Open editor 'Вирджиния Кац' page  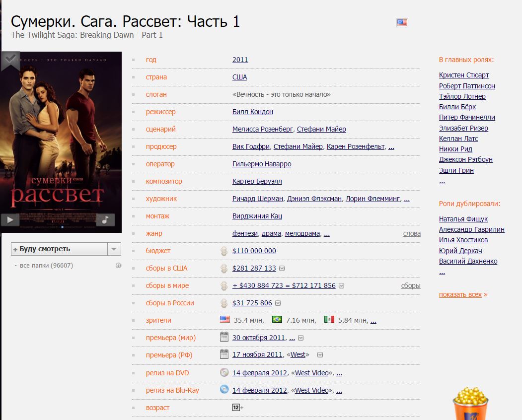click(x=257, y=216)
